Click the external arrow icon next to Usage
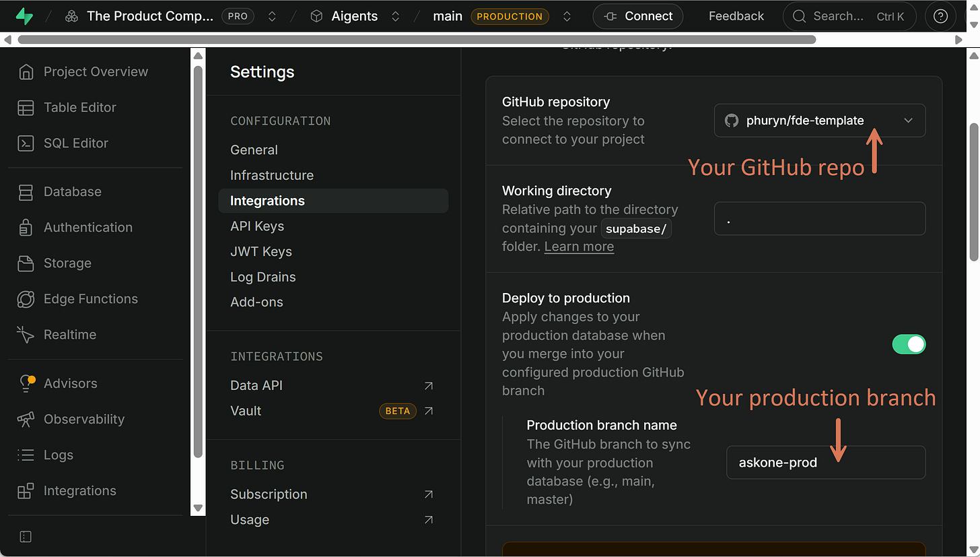Image resolution: width=980 pixels, height=557 pixels. coord(429,520)
